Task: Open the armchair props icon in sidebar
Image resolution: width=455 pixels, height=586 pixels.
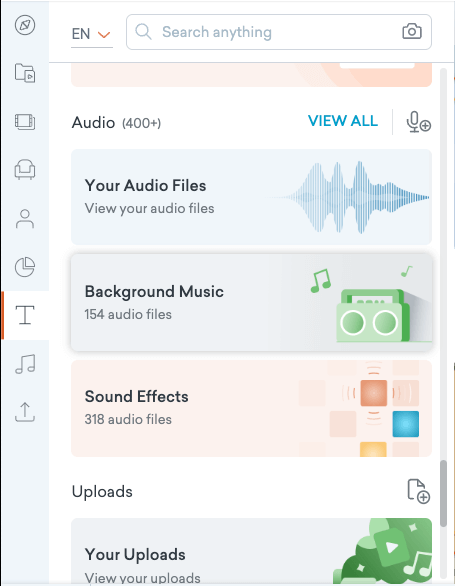Action: [x=25, y=170]
